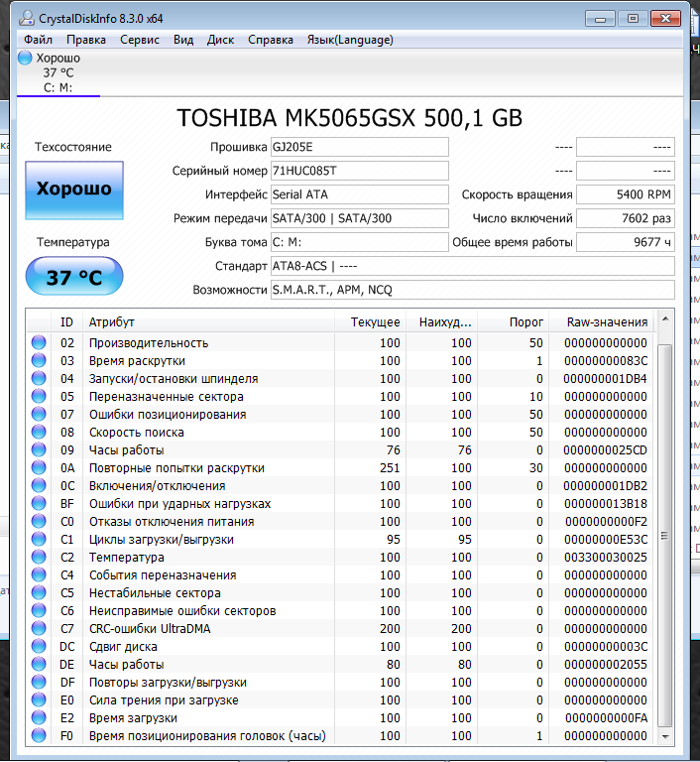
Task: Click status orb for Время загрузки row
Action: tap(39, 717)
